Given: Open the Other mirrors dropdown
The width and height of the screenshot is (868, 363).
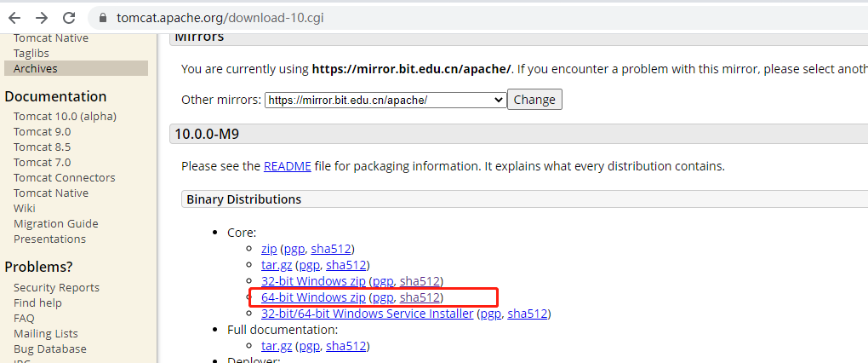Looking at the screenshot, I should pyautogui.click(x=385, y=100).
